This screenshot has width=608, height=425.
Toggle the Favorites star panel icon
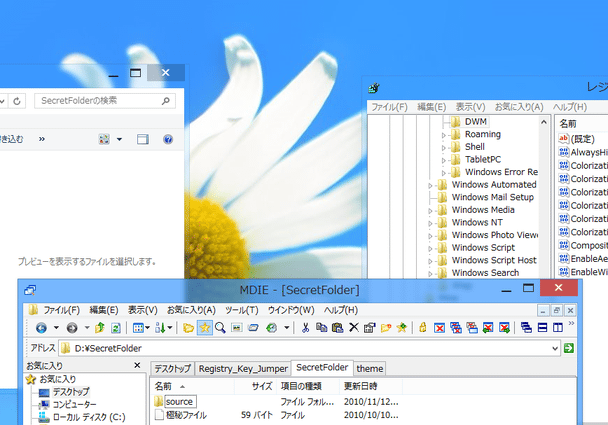pos(205,328)
